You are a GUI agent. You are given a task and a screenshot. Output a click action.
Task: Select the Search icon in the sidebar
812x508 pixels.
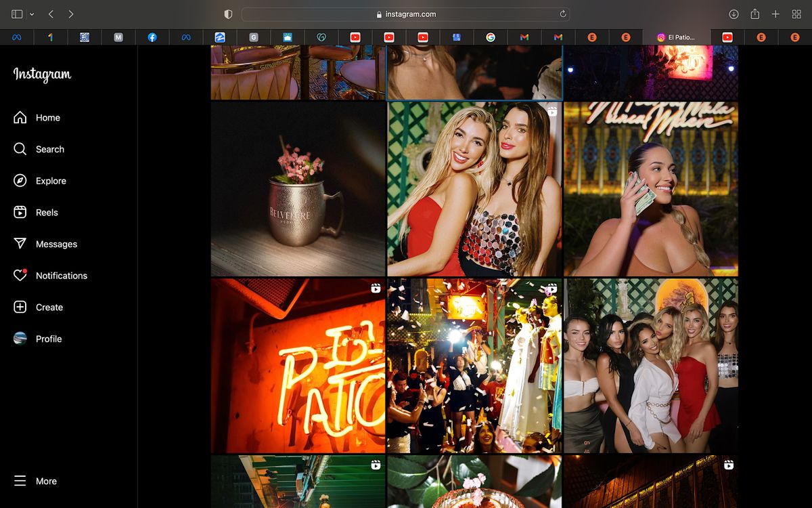pos(50,149)
